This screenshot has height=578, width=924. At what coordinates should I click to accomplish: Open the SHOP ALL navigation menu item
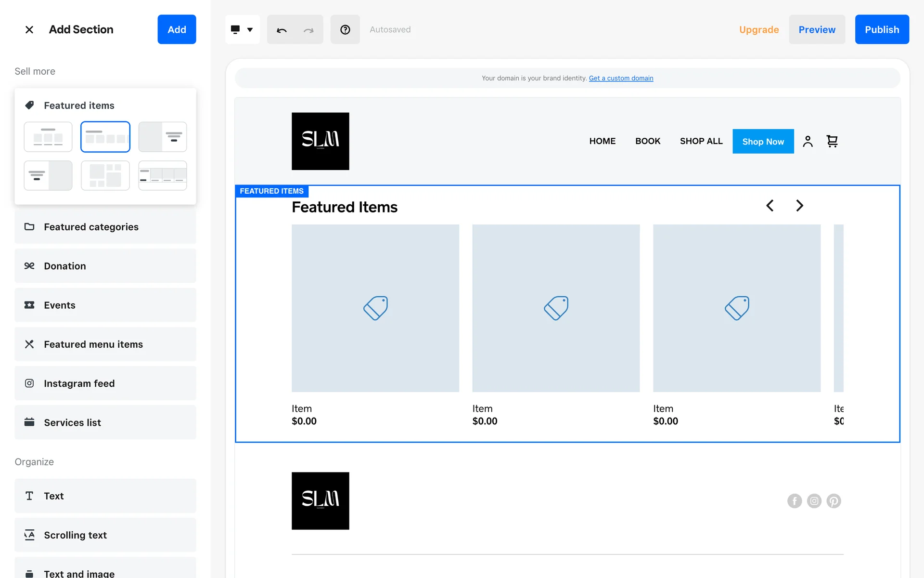point(701,141)
